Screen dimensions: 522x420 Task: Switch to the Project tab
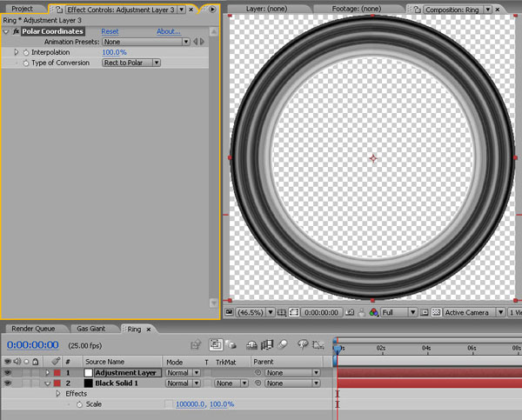tap(22, 9)
